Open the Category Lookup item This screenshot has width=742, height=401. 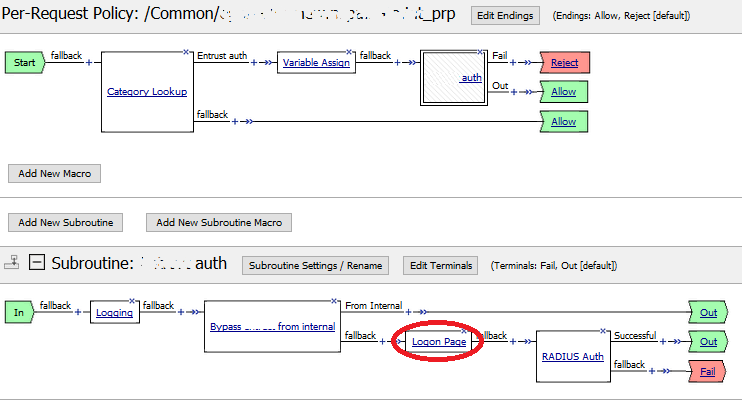pyautogui.click(x=147, y=92)
